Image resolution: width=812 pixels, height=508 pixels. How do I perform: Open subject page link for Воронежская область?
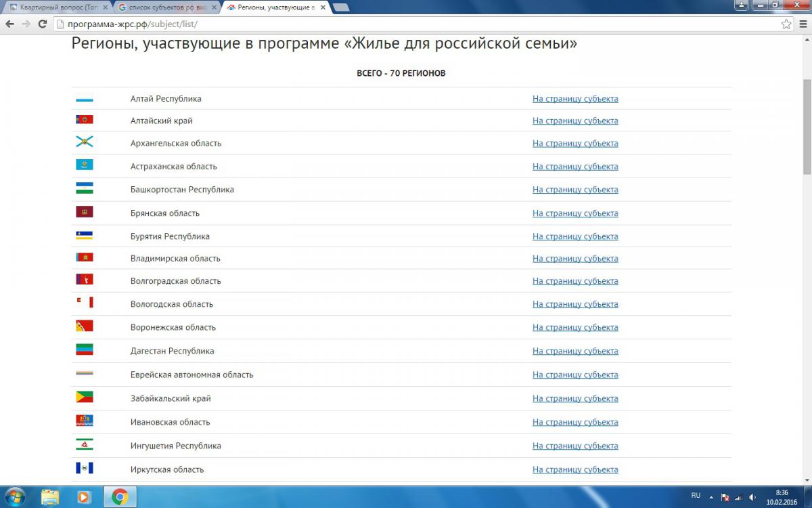[575, 327]
